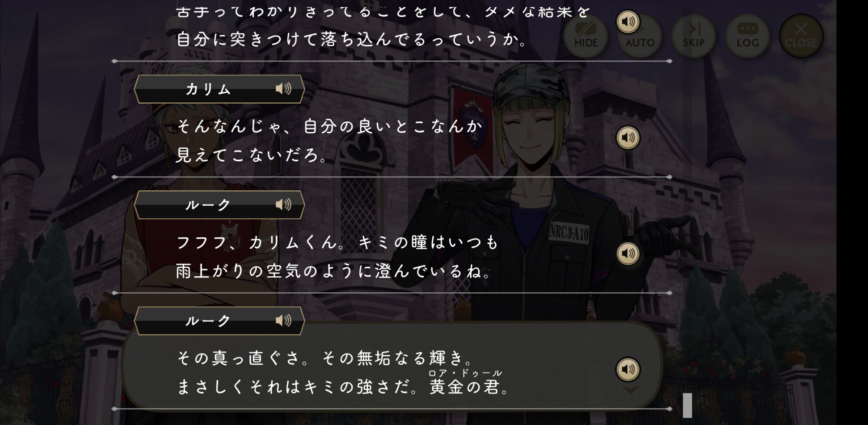Screen dimensions: 868x425
Task: Click the 'そんなんじゃ、自分の良いとこ' dialogue text
Action: 329,141
